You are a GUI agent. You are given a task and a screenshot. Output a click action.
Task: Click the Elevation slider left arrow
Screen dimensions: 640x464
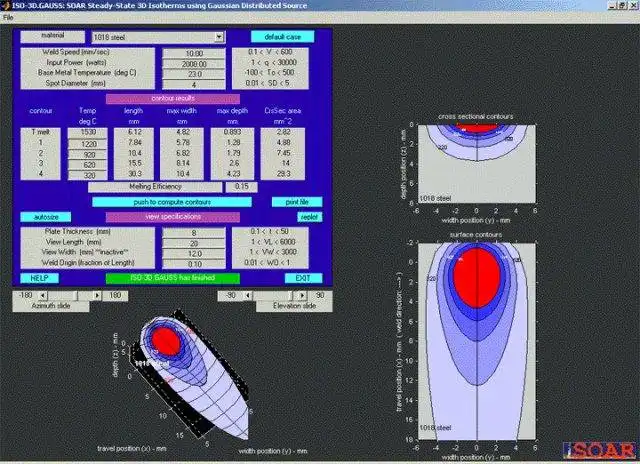[x=248, y=295]
